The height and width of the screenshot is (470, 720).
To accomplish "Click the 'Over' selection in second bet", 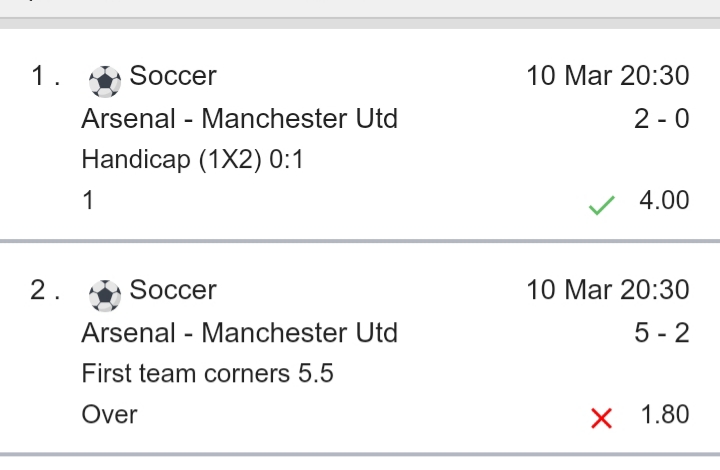I will point(110,414).
